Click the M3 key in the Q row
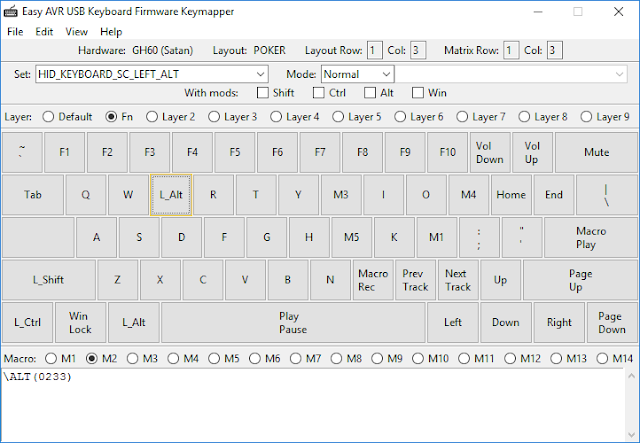This screenshot has width=640, height=443. (x=341, y=195)
